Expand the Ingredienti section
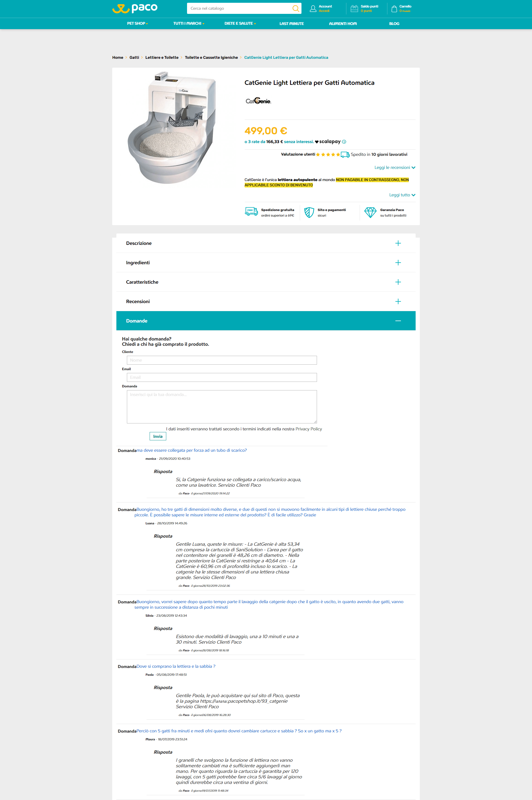The image size is (532, 800). pyautogui.click(x=266, y=263)
